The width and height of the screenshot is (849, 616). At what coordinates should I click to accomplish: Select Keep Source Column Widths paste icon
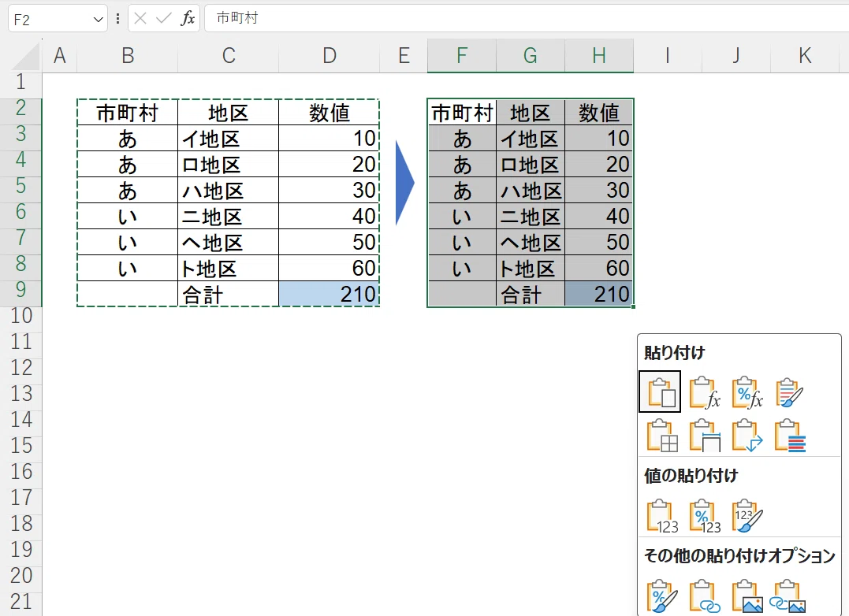pyautogui.click(x=705, y=436)
